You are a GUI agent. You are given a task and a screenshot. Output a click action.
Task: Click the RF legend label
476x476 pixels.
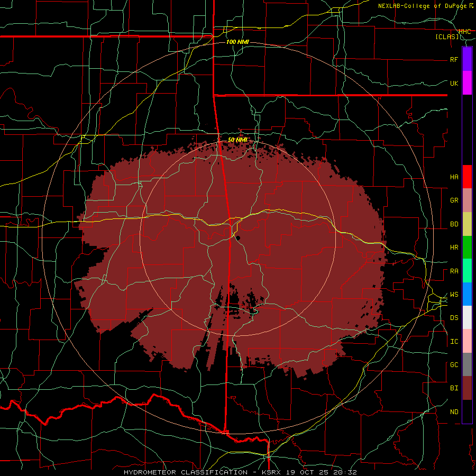pyautogui.click(x=454, y=59)
